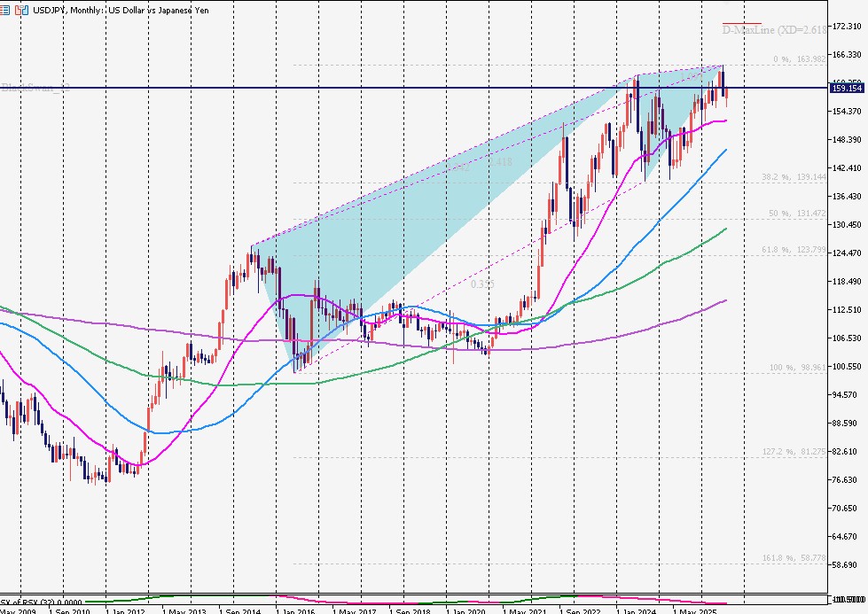This screenshot has width=868, height=614.
Task: Select the current price tag 159.154
Action: point(847,88)
